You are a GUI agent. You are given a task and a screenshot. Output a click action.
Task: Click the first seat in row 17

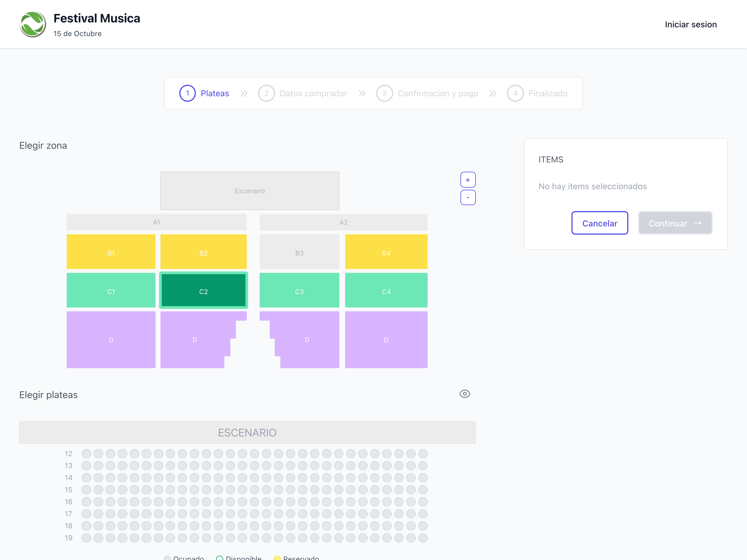86,514
